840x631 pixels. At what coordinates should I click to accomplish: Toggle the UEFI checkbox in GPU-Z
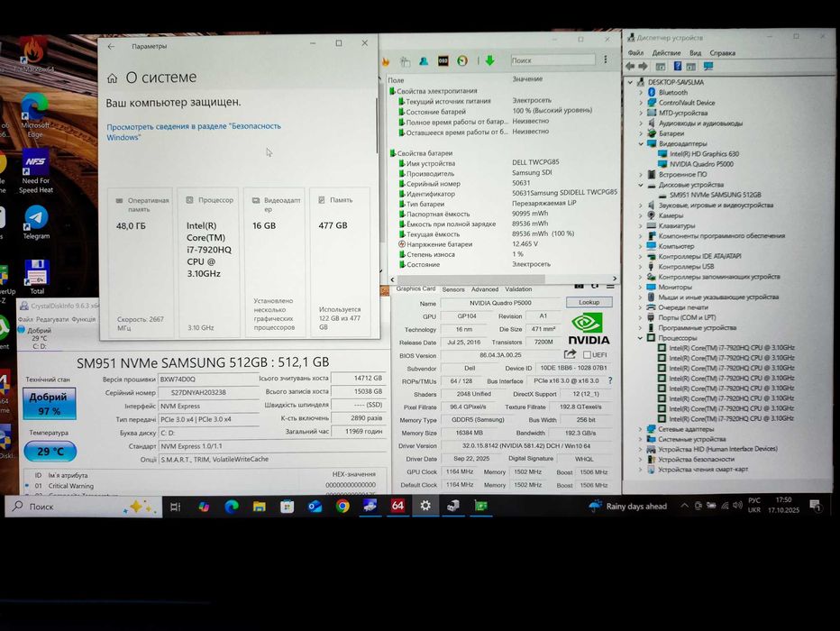click(587, 354)
